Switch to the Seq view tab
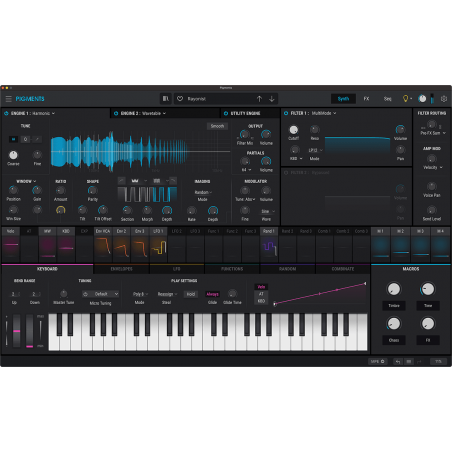The width and height of the screenshot is (452, 452). (x=387, y=99)
